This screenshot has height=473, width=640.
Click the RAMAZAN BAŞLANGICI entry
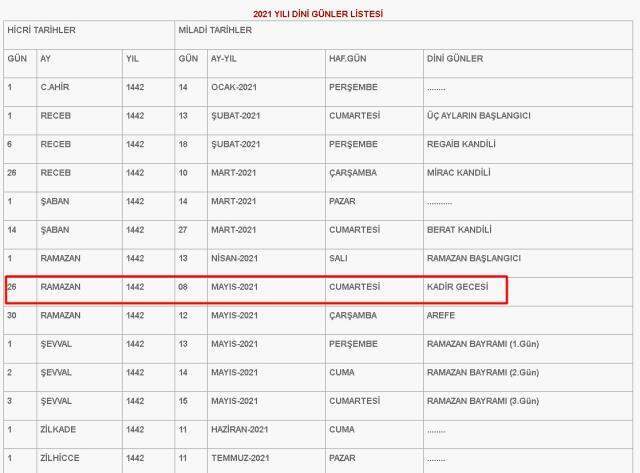[x=474, y=258]
